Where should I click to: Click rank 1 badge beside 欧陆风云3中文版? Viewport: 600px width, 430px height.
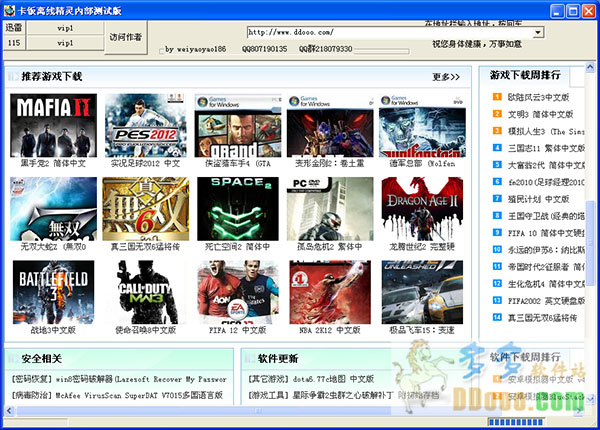point(497,97)
